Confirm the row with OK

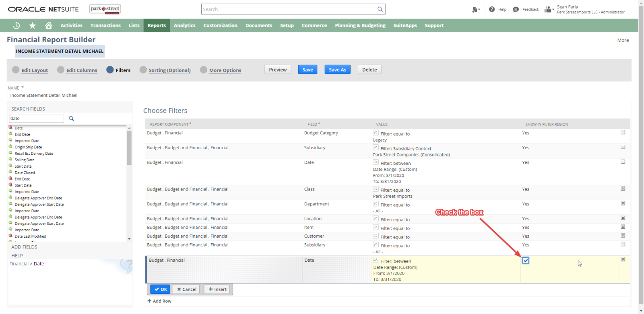[161, 289]
